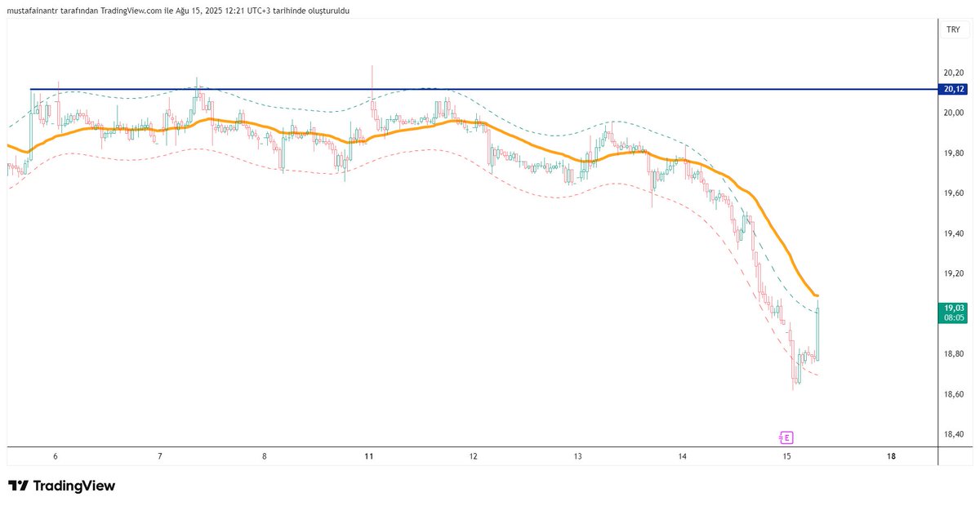Click the 20,00 price axis value

[952, 113]
